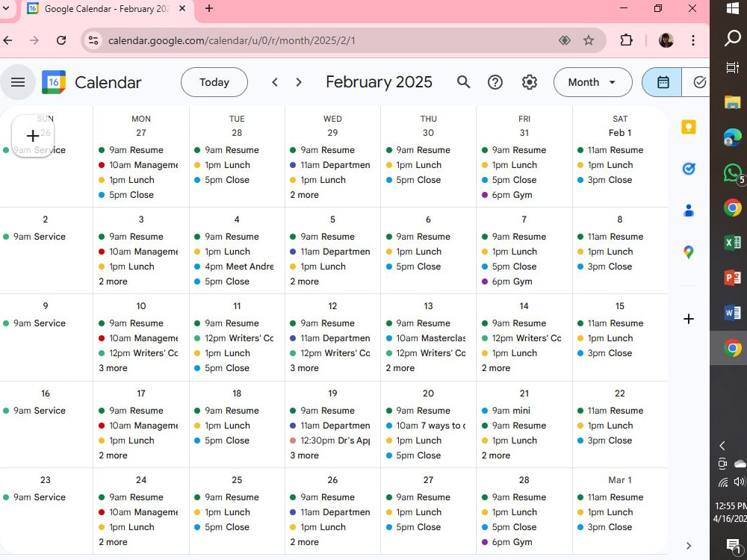
Task: Open File Explorer from taskbar
Action: [x=732, y=102]
